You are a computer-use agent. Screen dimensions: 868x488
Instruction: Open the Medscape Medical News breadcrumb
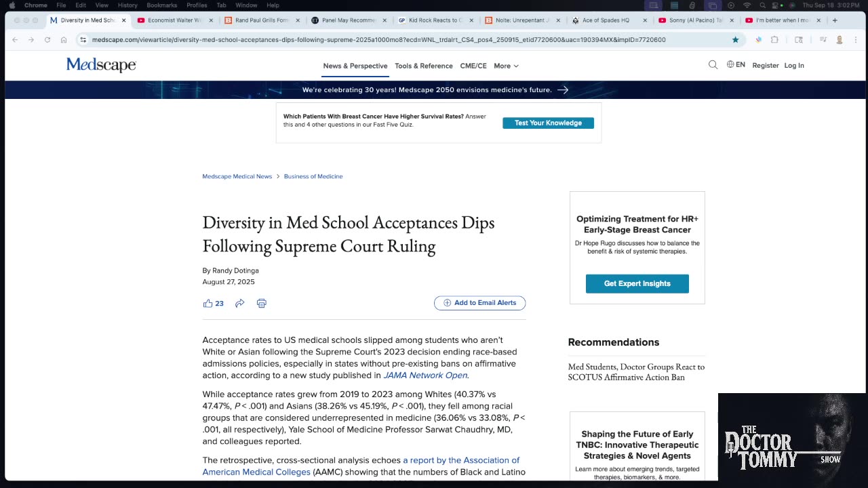[237, 176]
